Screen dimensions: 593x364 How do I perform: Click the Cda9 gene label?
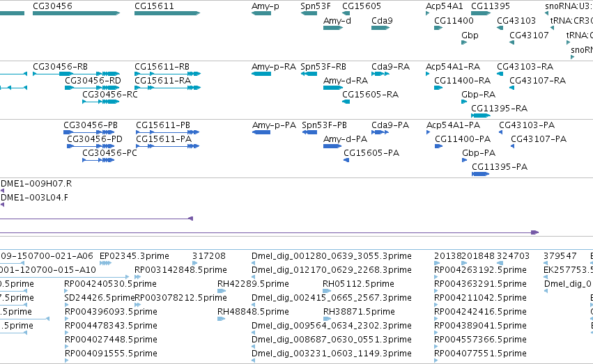click(382, 21)
